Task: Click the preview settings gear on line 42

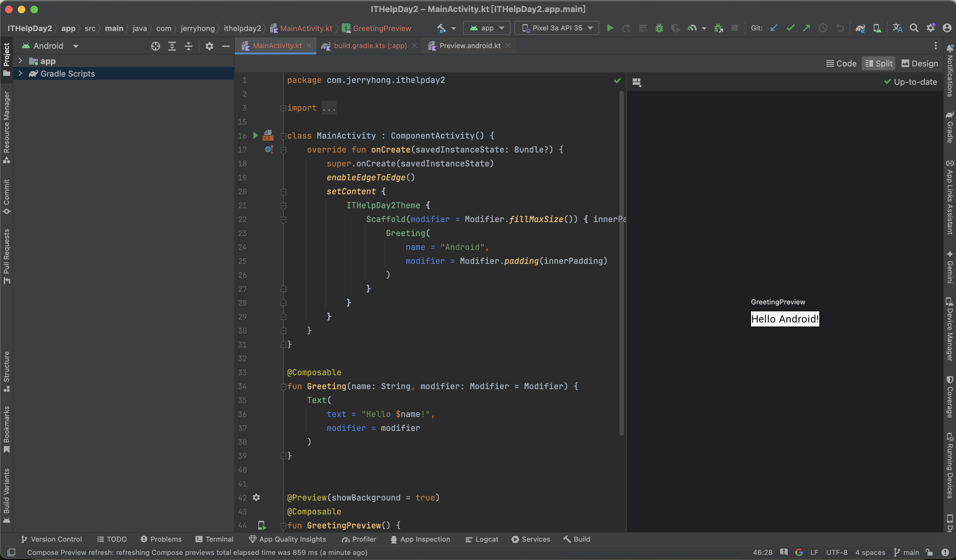Action: tap(257, 497)
